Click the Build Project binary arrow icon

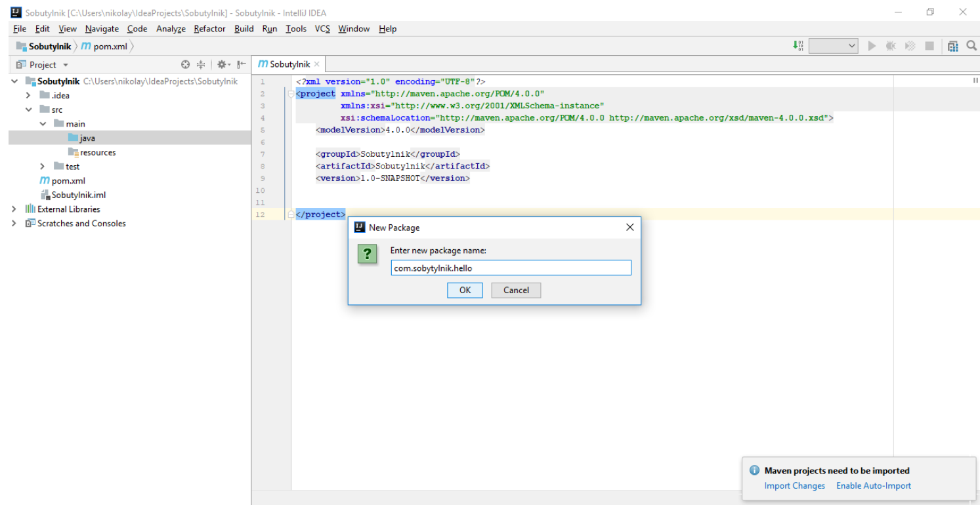coord(798,45)
